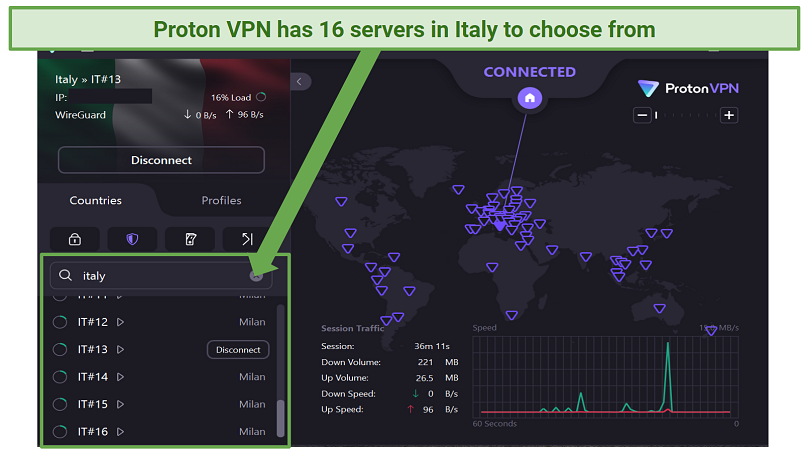Screen dimensions: 806x451
Task: Click the ProtonVPN logo
Action: click(688, 88)
